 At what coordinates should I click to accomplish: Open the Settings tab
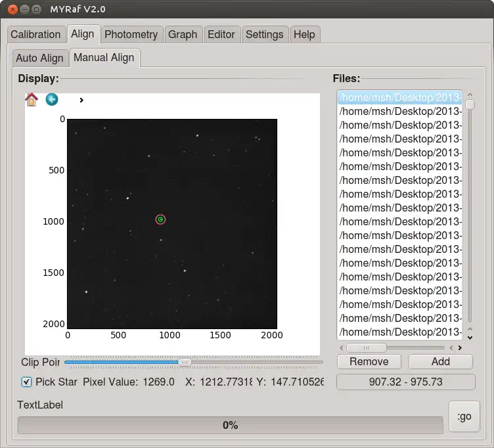tap(265, 35)
